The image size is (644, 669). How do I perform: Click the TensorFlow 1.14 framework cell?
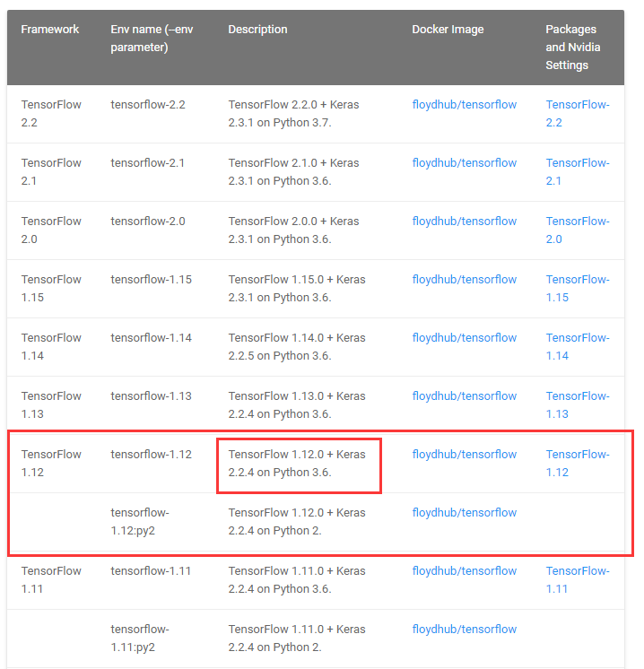point(51,346)
